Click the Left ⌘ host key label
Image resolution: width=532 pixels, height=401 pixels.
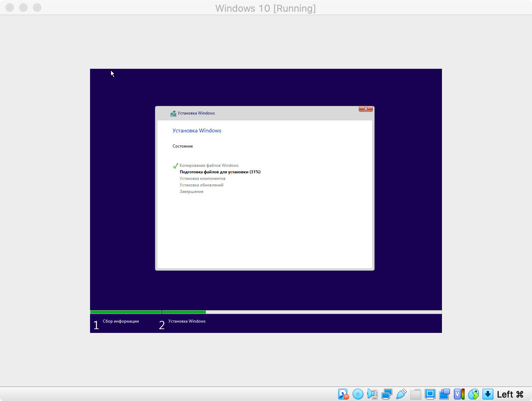[x=510, y=394]
